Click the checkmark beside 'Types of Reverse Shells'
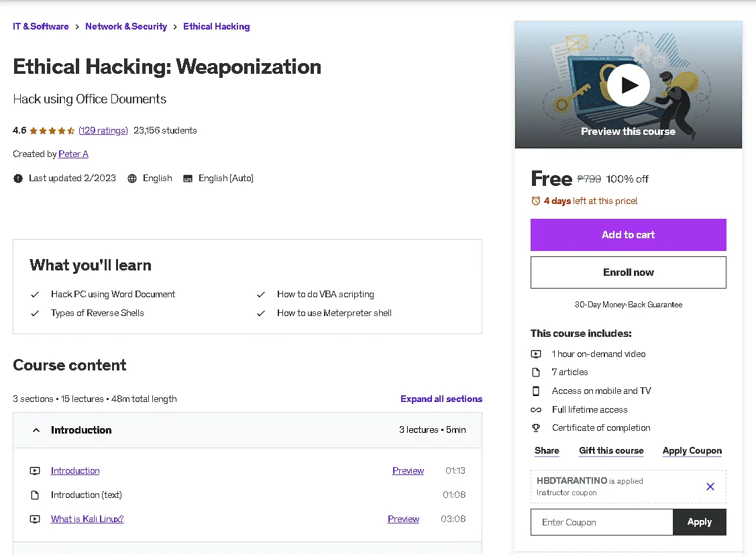 tap(35, 313)
